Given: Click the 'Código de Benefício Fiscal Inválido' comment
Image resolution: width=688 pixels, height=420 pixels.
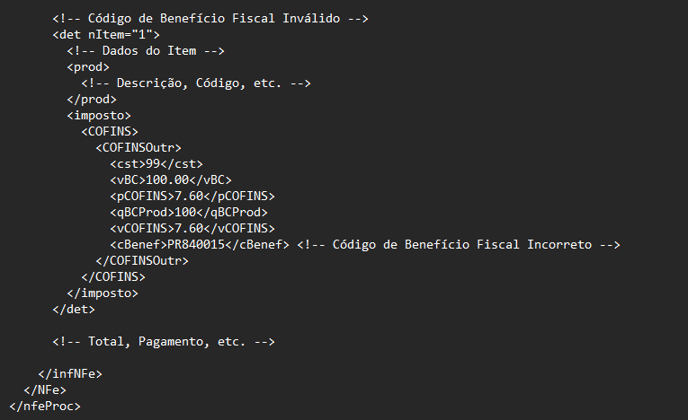Looking at the screenshot, I should (210, 18).
